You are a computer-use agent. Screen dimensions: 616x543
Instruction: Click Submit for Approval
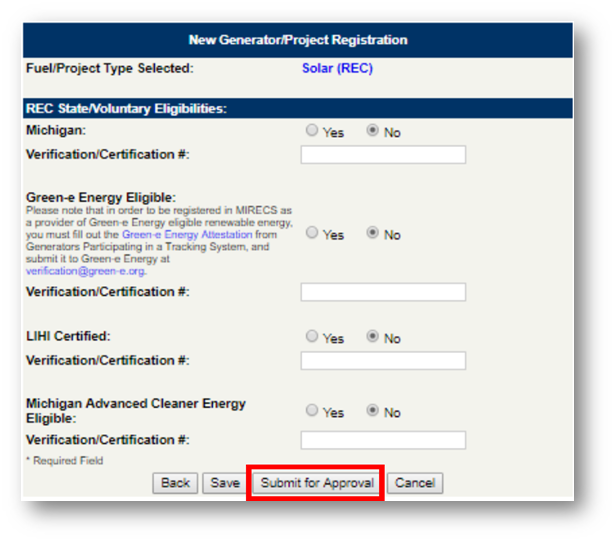point(317,483)
